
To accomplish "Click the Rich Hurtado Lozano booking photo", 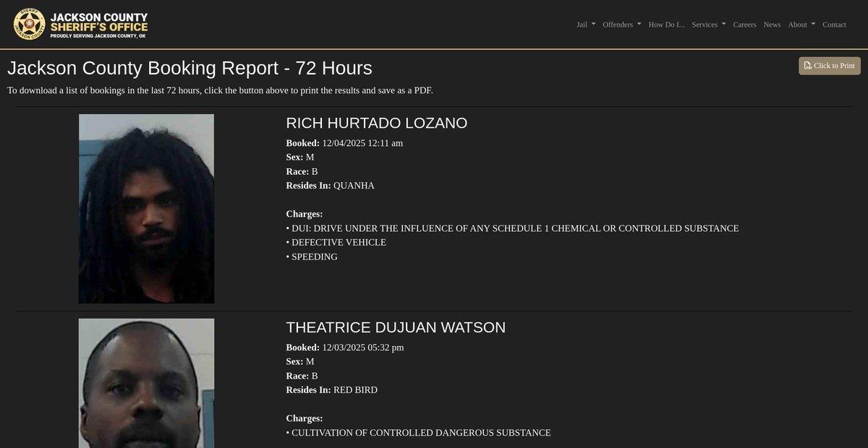I will (146, 209).
